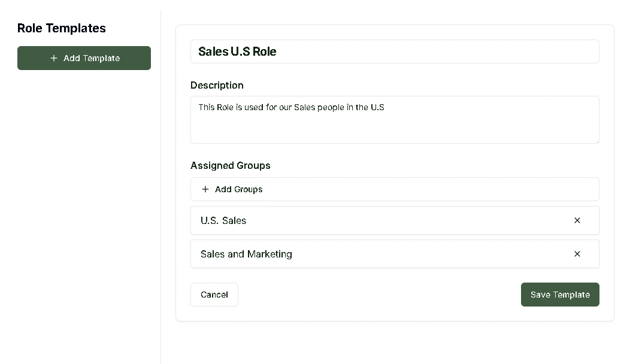This screenshot has height=364, width=639.
Task: Remove the Sales and Marketing group
Action: click(577, 254)
